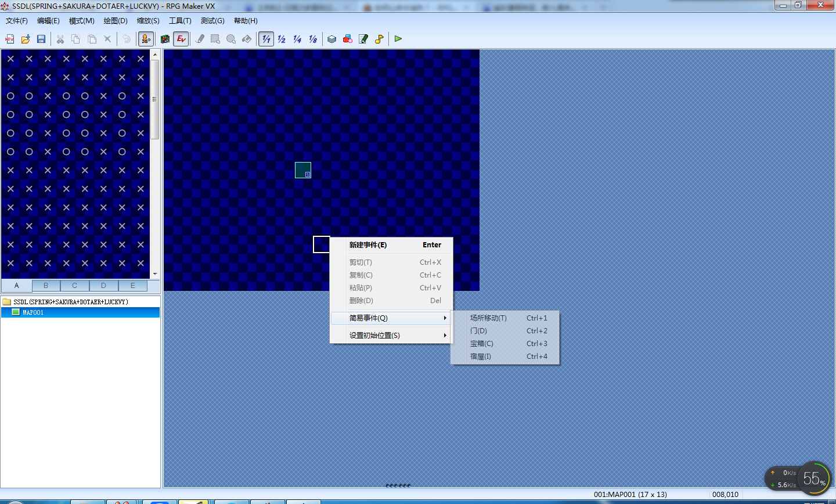
Task: Set zoom scale to 1/2
Action: 282,39
